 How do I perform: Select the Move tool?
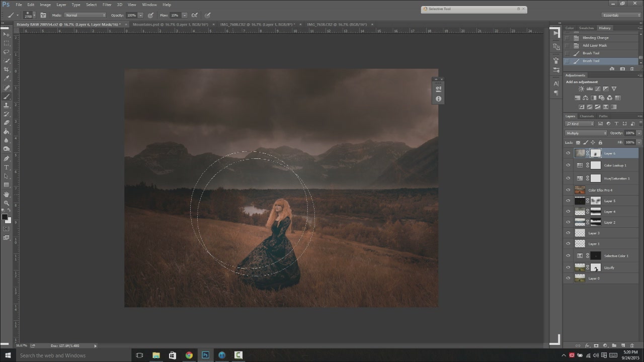[7, 34]
